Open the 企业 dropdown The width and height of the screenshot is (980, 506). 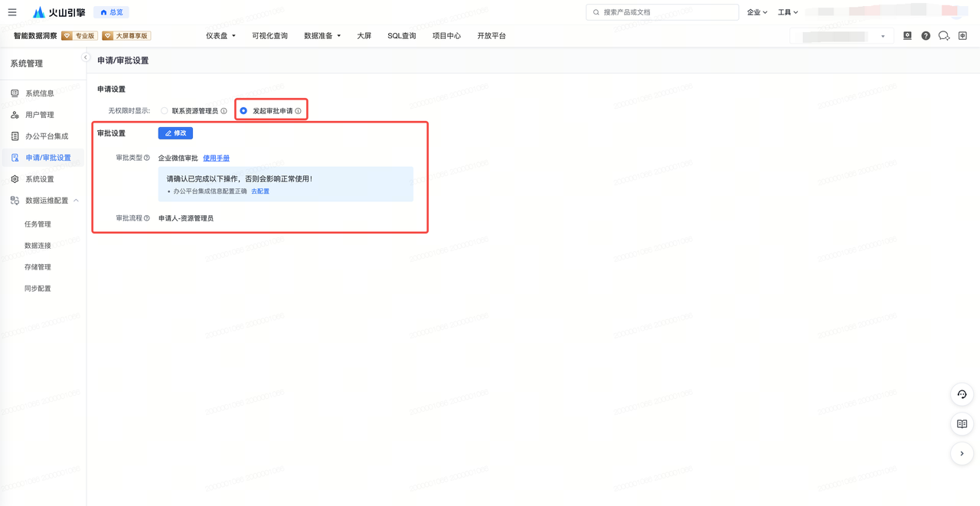click(757, 12)
